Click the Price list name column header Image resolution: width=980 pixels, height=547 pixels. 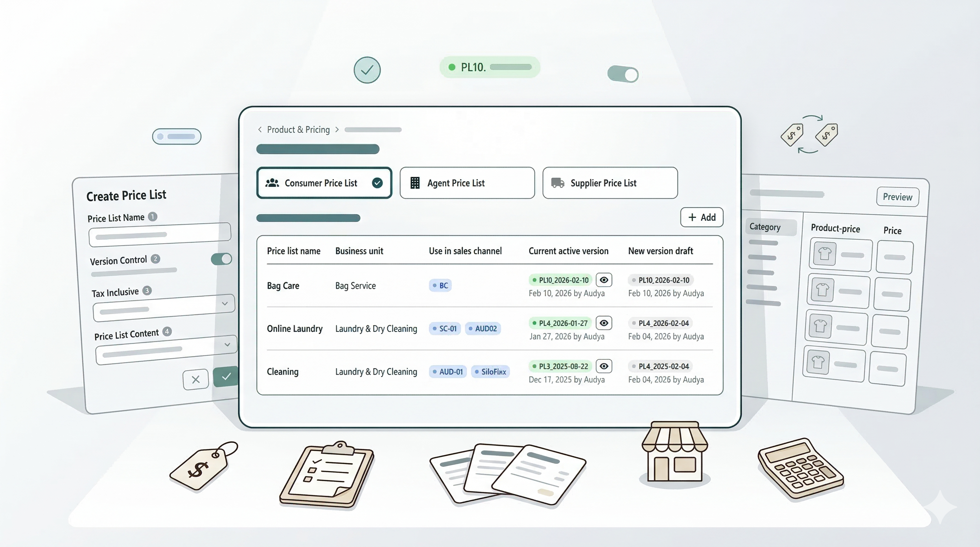click(x=294, y=251)
